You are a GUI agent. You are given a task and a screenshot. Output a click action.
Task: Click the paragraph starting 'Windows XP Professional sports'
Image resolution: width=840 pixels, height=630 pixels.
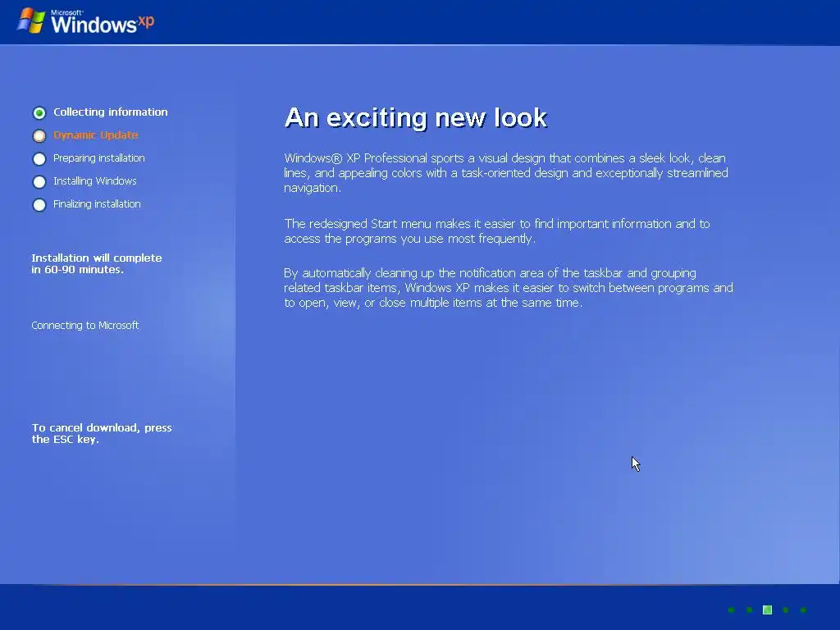tap(506, 173)
